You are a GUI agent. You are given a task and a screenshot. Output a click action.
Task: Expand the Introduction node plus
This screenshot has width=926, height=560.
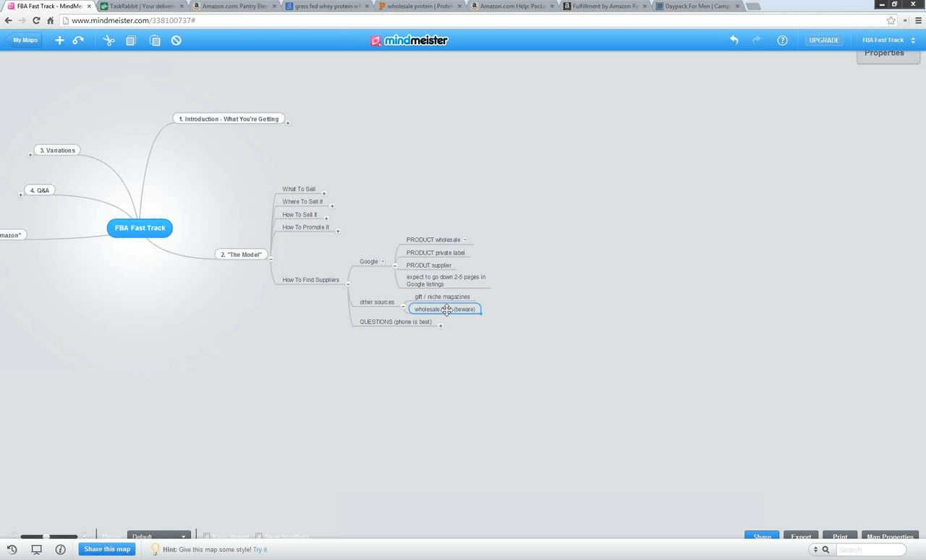click(x=288, y=123)
